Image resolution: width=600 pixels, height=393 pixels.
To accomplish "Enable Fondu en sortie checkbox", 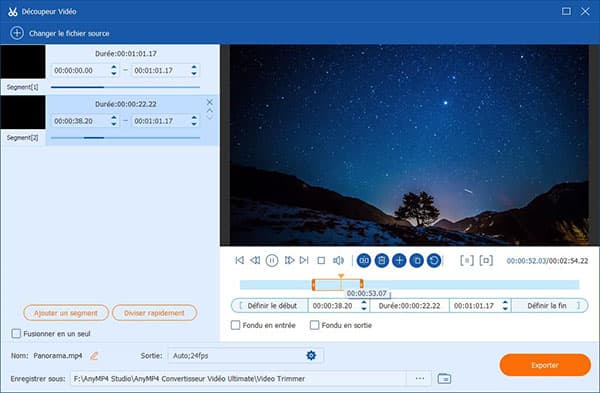I will pos(314,325).
